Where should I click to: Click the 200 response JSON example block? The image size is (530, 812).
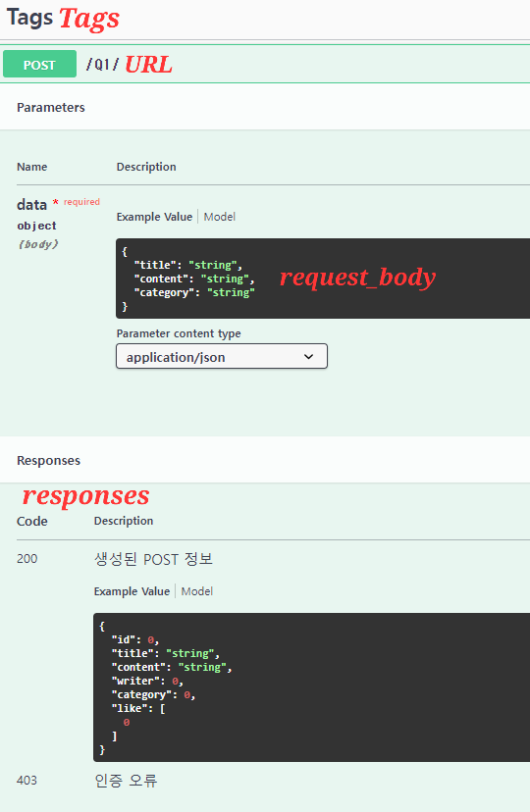311,687
